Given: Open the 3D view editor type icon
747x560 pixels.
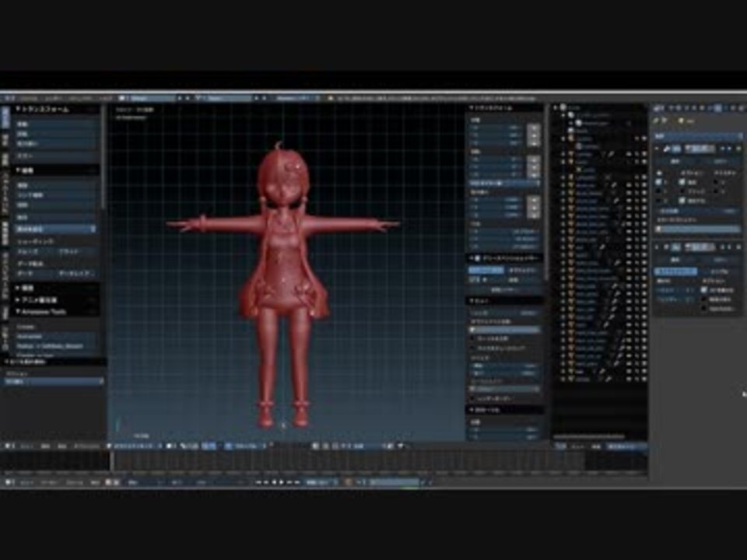Looking at the screenshot, I should 9,446.
